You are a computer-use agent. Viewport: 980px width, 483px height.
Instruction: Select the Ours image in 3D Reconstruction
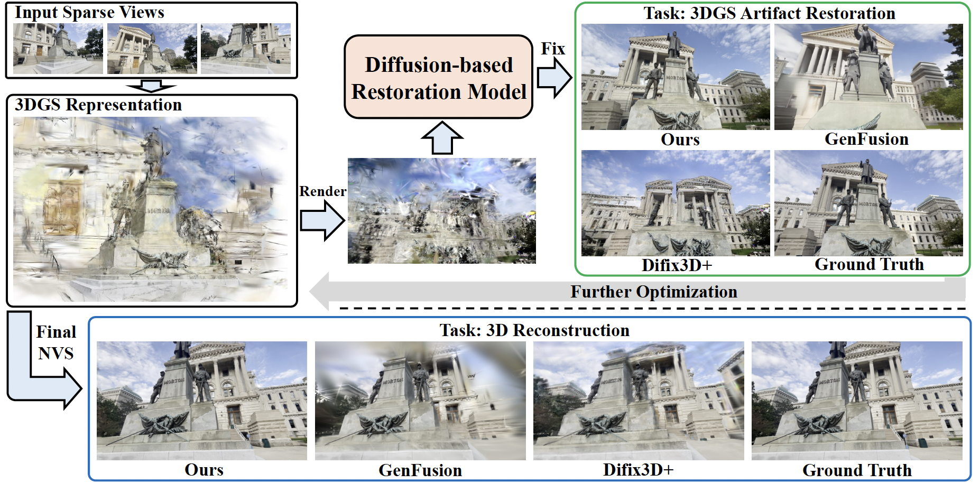[x=202, y=401]
